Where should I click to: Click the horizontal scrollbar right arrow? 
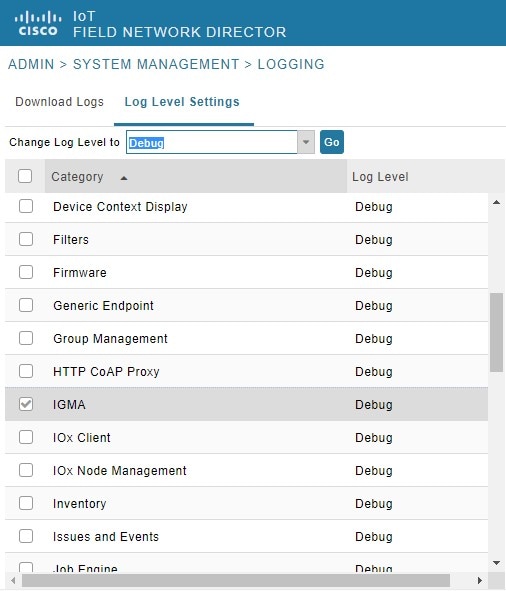coord(480,580)
